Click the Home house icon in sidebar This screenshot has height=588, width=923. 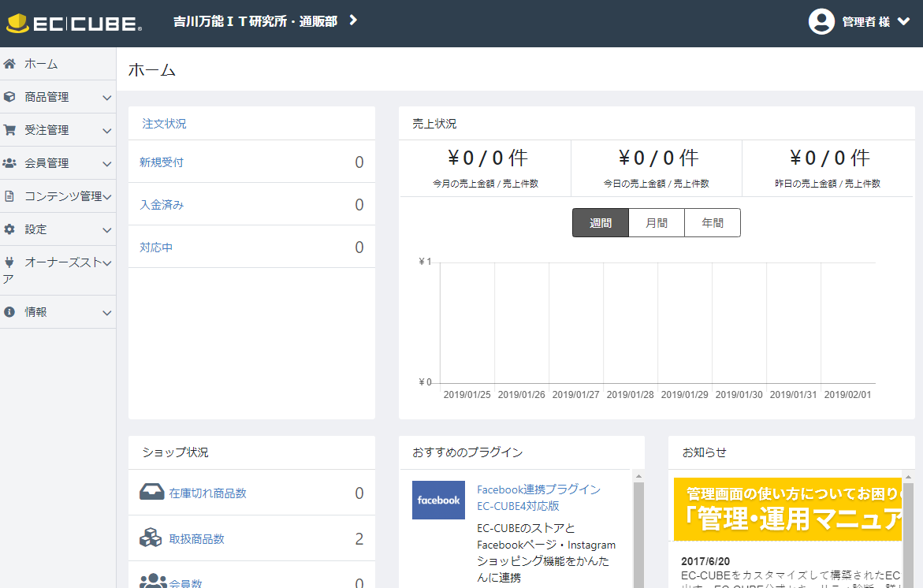pyautogui.click(x=9, y=64)
